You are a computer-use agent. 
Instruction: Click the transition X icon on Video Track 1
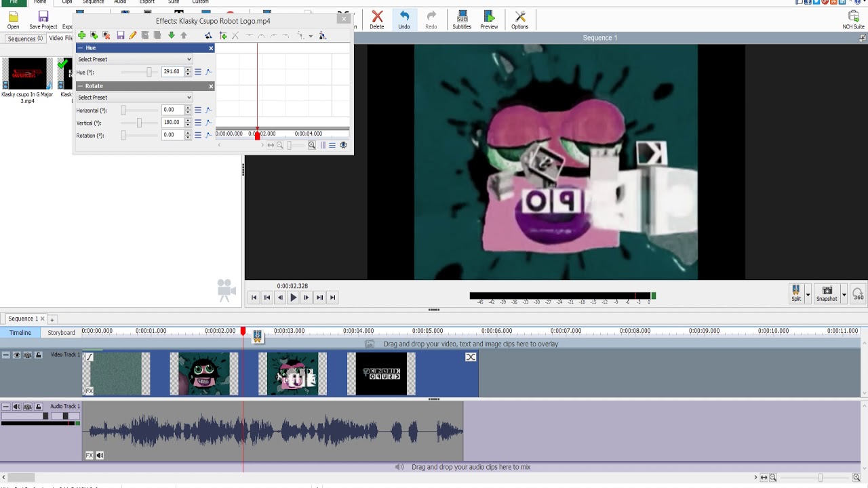pyautogui.click(x=471, y=357)
